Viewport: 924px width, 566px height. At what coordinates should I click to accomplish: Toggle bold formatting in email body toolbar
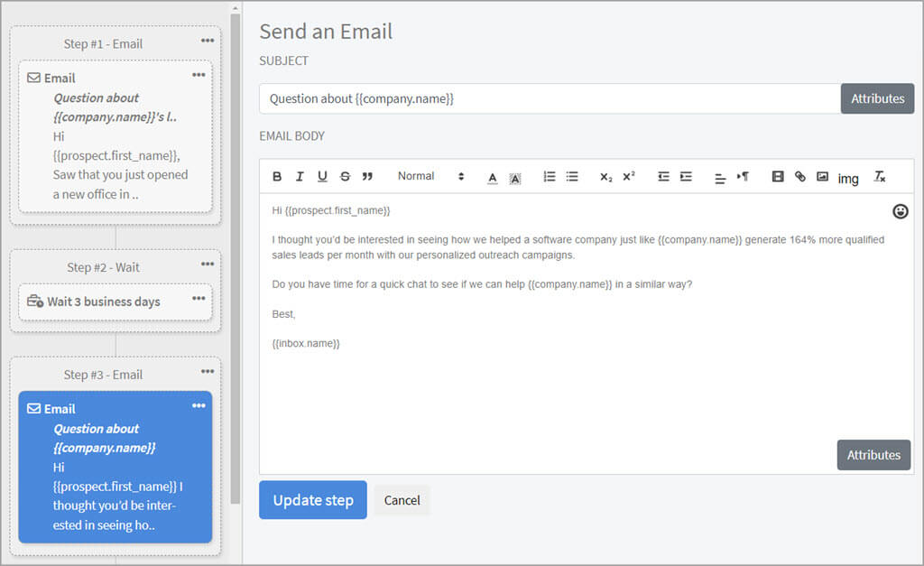point(277,177)
